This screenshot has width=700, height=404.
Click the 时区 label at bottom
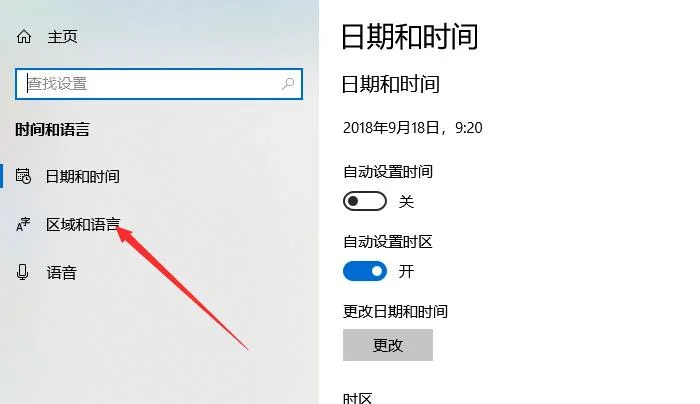pos(357,398)
